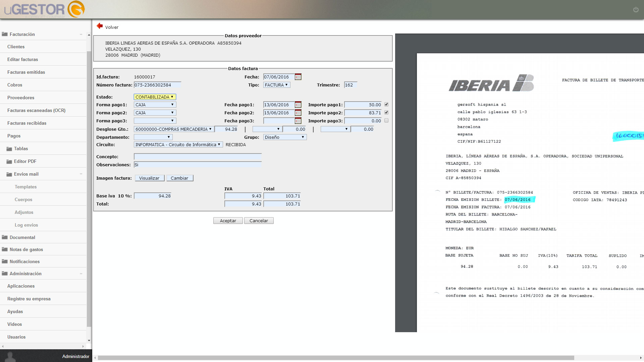This screenshot has height=362, width=644.
Task: Click the Importe pago1 amount field
Action: pyautogui.click(x=363, y=105)
